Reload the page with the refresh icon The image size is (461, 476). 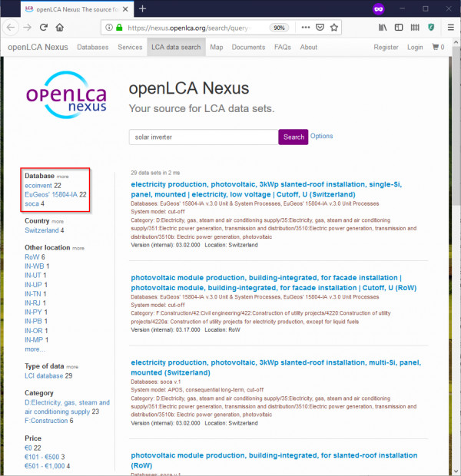[x=44, y=28]
